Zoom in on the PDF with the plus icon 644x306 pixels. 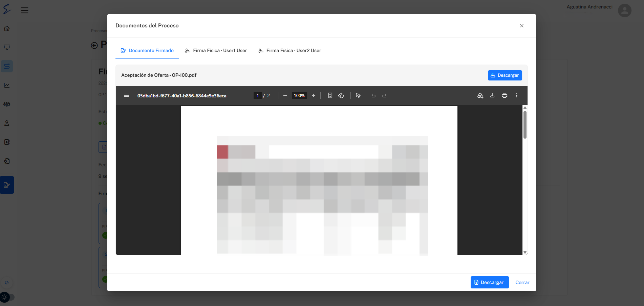pos(314,96)
